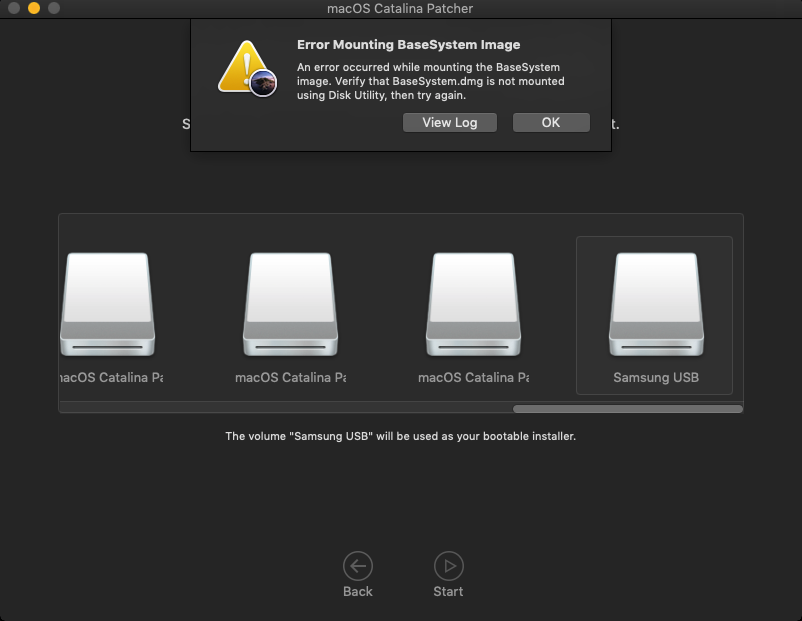Click the horizontal scrollbar of volume list
Screen dimensions: 802x621
[x=628, y=409]
